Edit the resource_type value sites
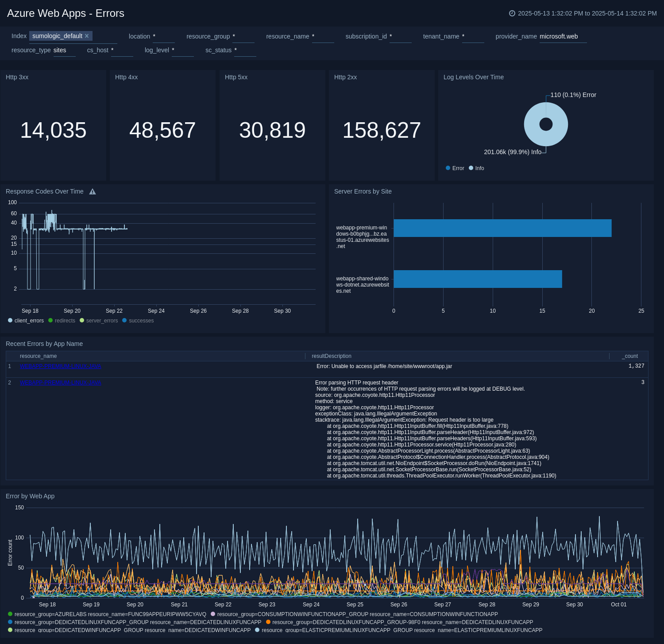Screen dimensions: 664x644 coord(64,50)
